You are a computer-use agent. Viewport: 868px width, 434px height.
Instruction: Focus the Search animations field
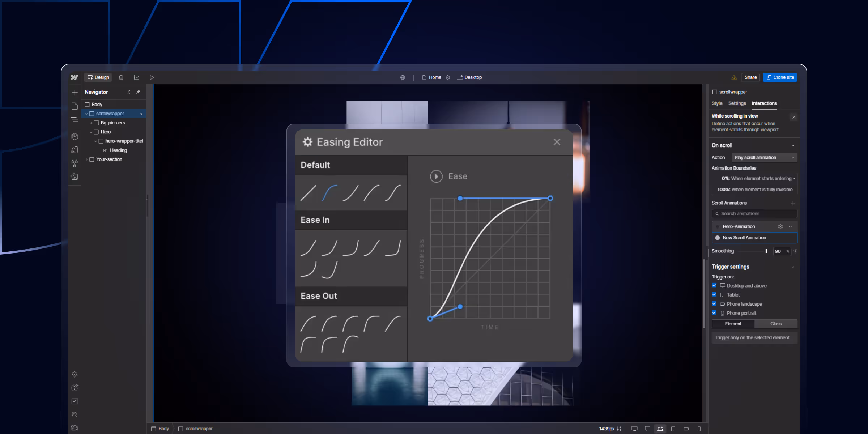[754, 214]
